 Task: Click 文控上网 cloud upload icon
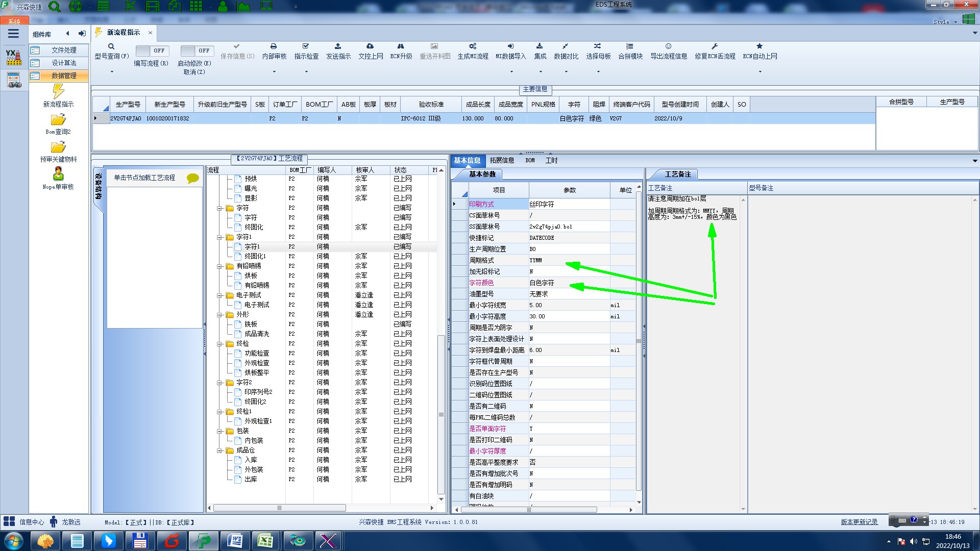tap(370, 46)
